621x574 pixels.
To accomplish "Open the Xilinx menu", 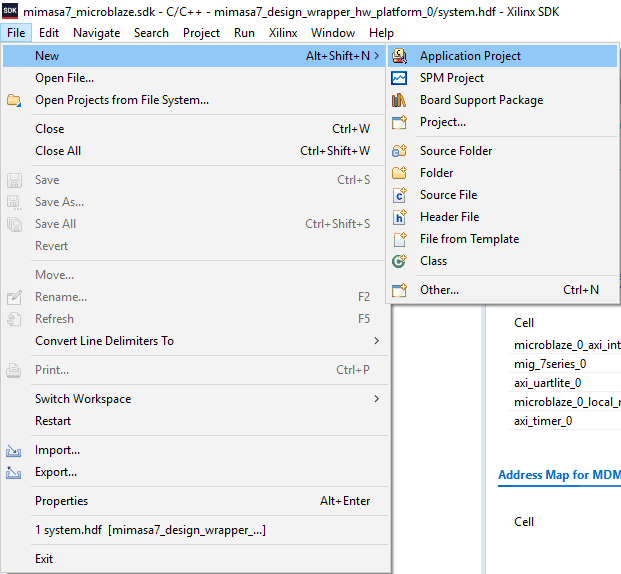I will tap(283, 33).
